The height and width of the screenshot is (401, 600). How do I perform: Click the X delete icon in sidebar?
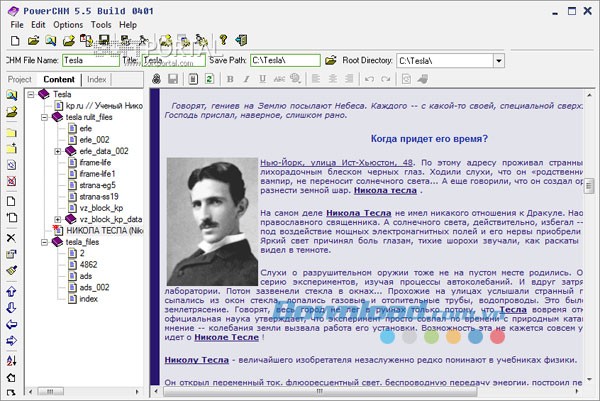(11, 237)
